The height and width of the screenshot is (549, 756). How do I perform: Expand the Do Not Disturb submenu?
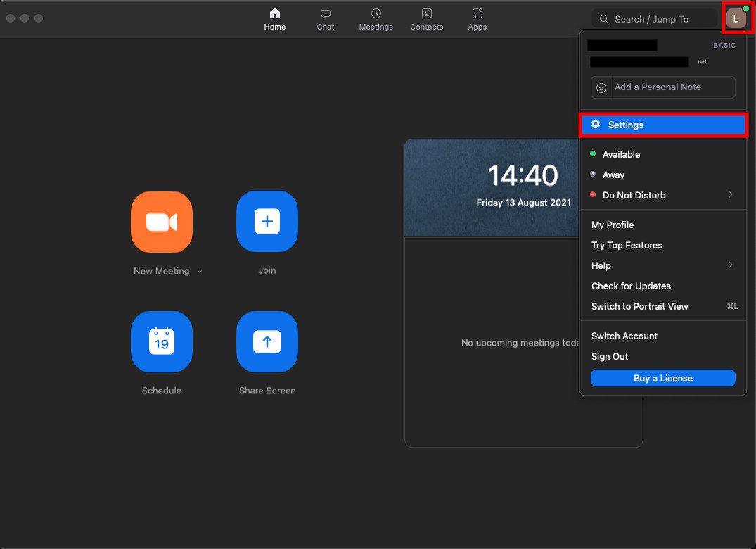click(730, 195)
